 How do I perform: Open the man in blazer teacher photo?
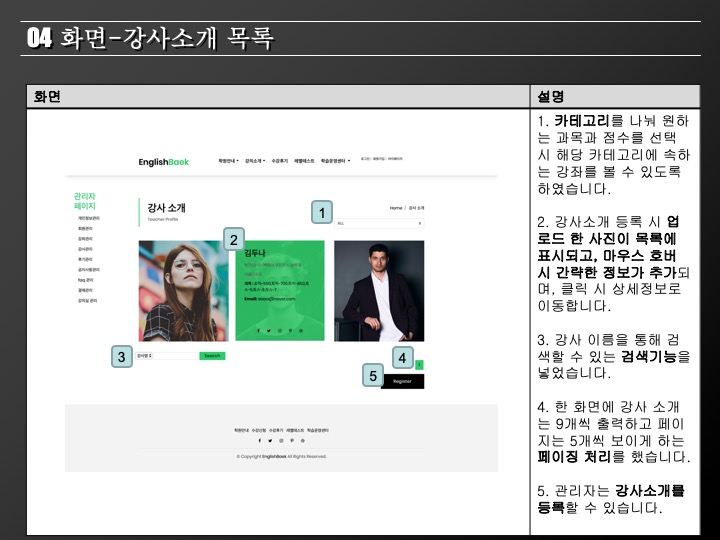pyautogui.click(x=379, y=291)
